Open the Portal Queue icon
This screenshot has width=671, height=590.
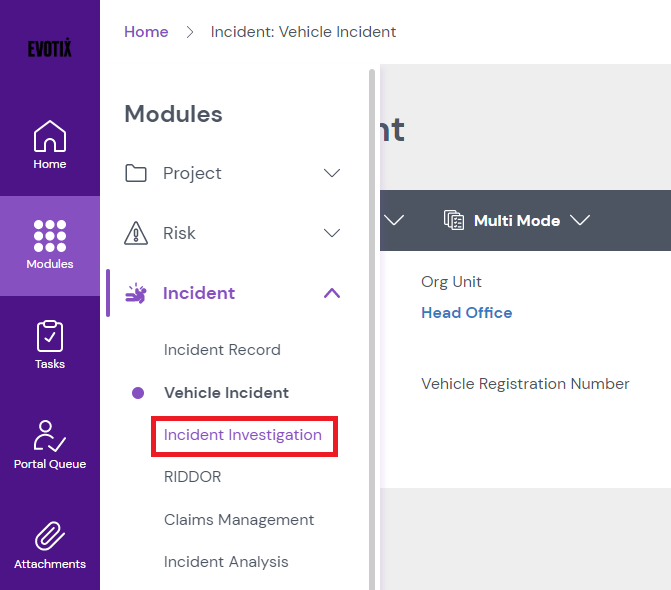coord(50,436)
